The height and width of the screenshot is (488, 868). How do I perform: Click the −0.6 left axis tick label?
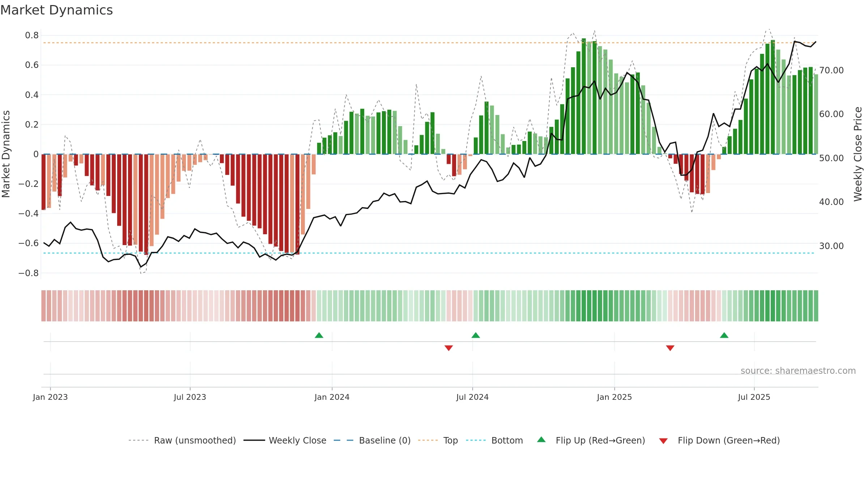(x=29, y=243)
